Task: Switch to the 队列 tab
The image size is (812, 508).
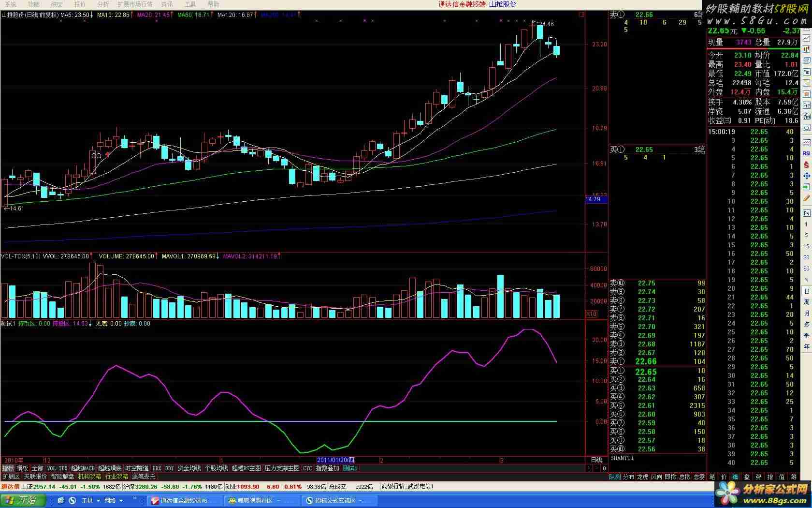Action: pos(615,477)
